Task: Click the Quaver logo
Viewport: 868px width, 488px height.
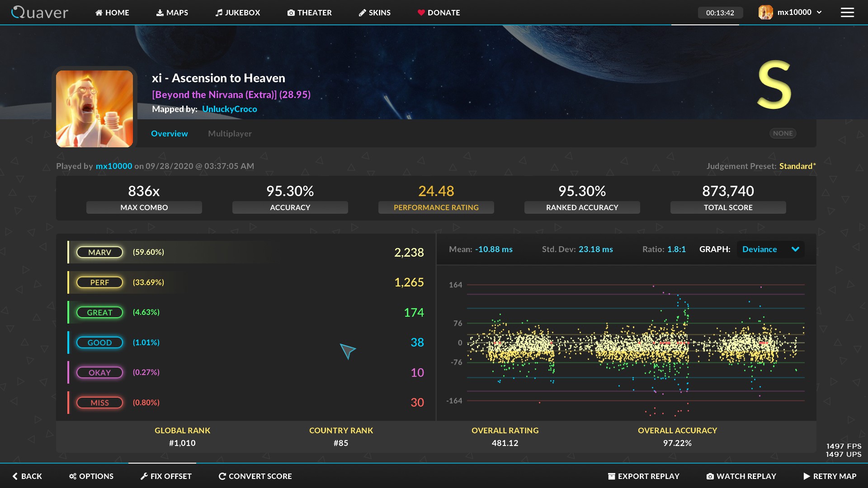Action: coord(40,12)
